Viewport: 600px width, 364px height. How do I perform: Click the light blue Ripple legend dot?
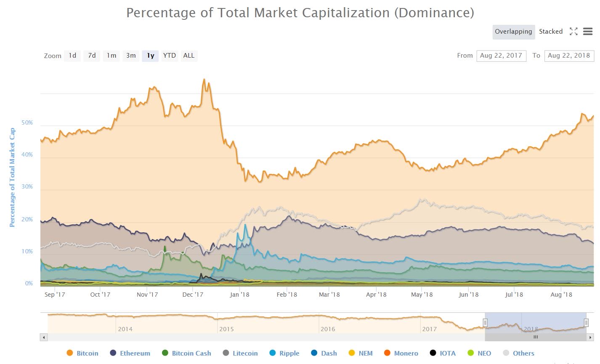pyautogui.click(x=273, y=353)
